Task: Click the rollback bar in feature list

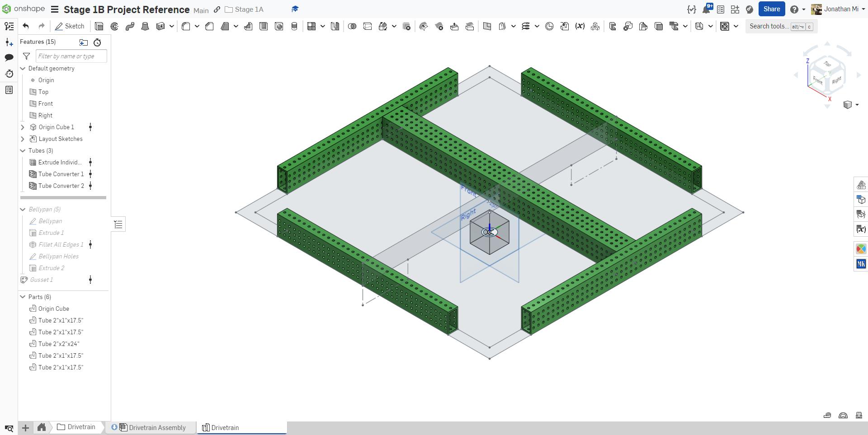Action: [63, 197]
